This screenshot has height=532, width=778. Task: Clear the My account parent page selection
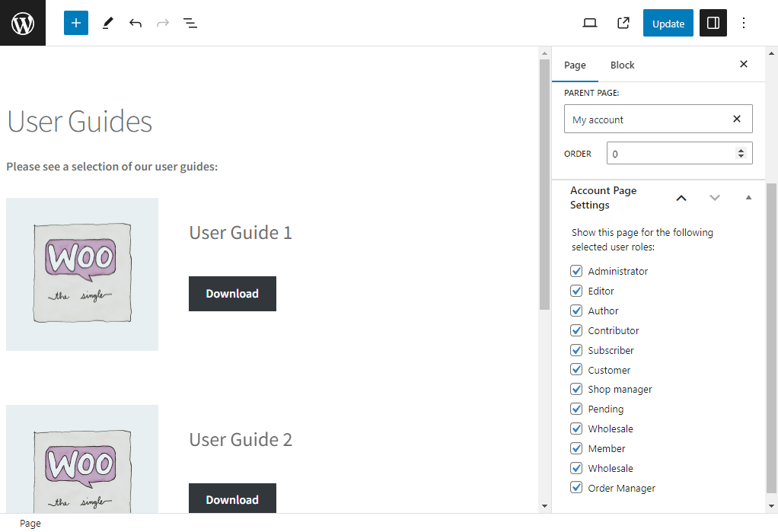coord(736,119)
